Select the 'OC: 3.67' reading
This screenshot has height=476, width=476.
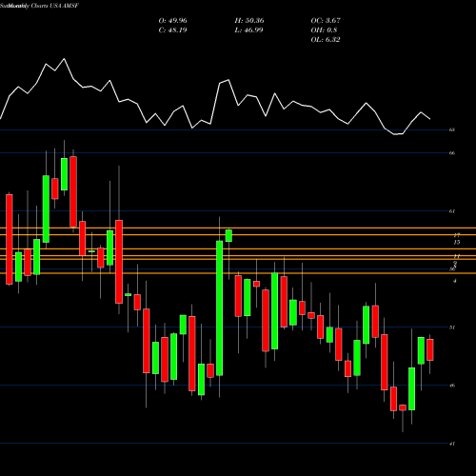point(326,21)
